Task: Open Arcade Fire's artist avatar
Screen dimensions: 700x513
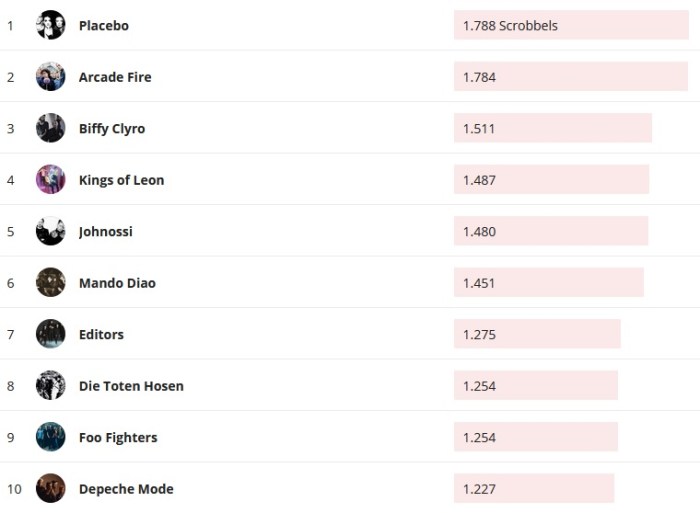Action: (x=50, y=77)
